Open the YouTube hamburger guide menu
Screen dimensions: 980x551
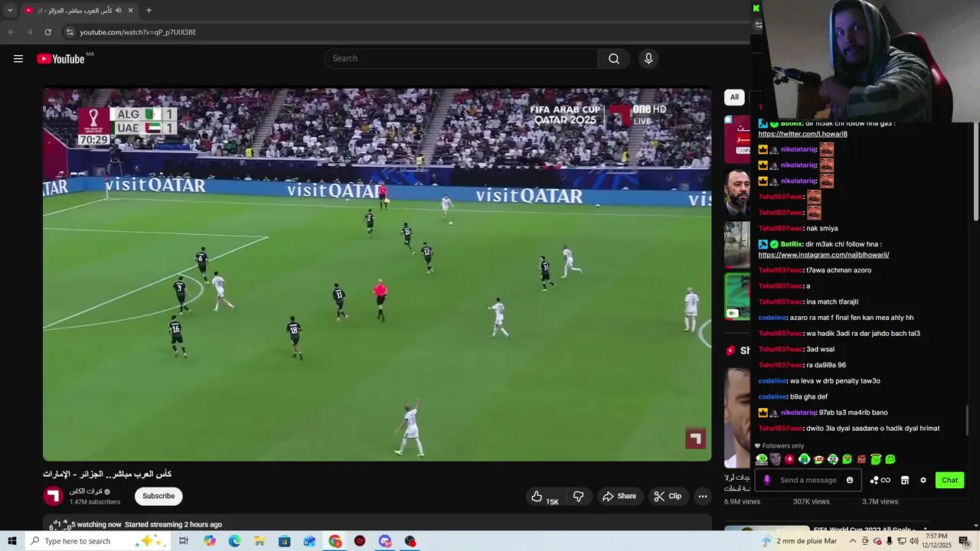click(x=18, y=59)
